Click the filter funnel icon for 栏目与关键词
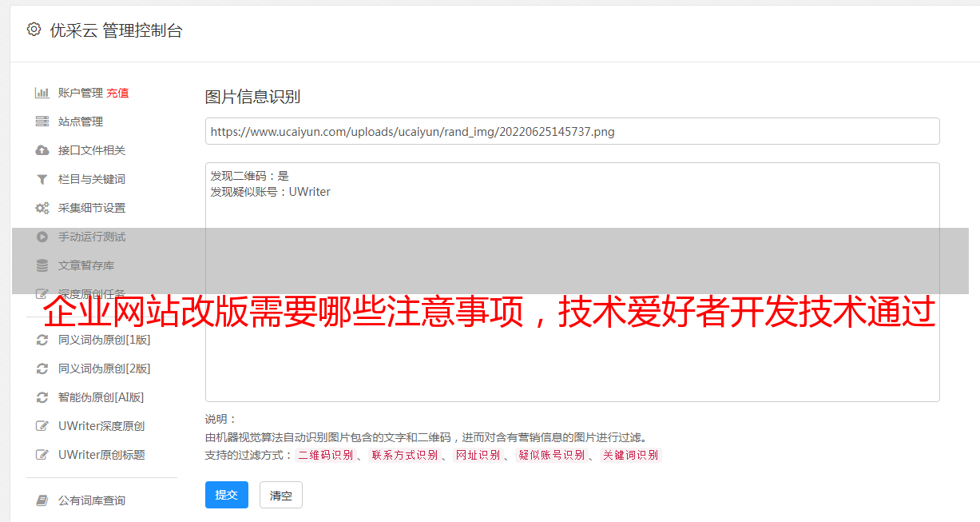The image size is (980, 522). coord(42,179)
